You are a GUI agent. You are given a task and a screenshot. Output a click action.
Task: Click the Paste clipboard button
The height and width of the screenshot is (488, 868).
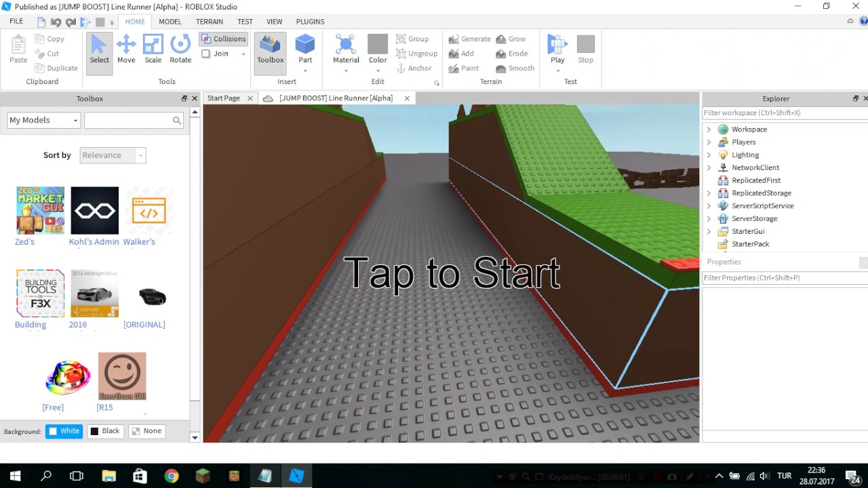[x=18, y=49]
